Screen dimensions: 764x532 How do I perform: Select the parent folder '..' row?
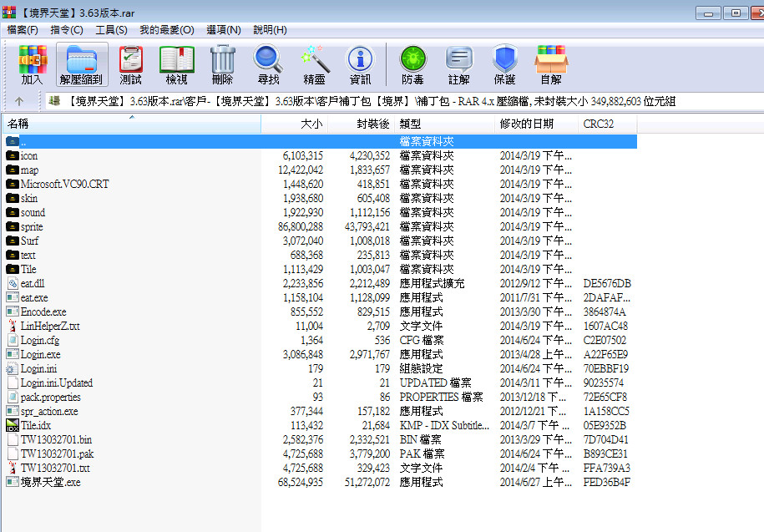pos(321,142)
